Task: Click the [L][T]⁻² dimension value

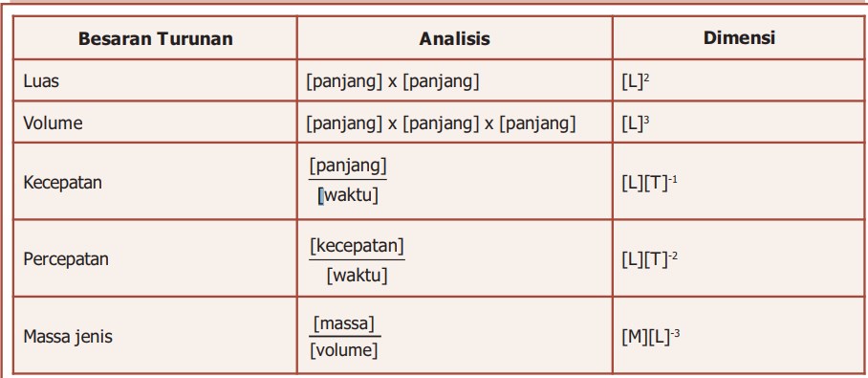Action: [x=650, y=259]
